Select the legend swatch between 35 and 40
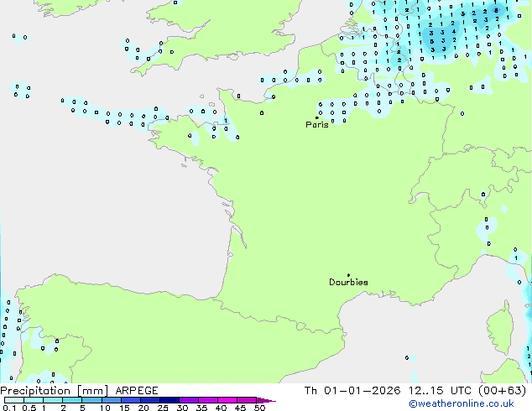This screenshot has width=532, height=411. pos(208,400)
